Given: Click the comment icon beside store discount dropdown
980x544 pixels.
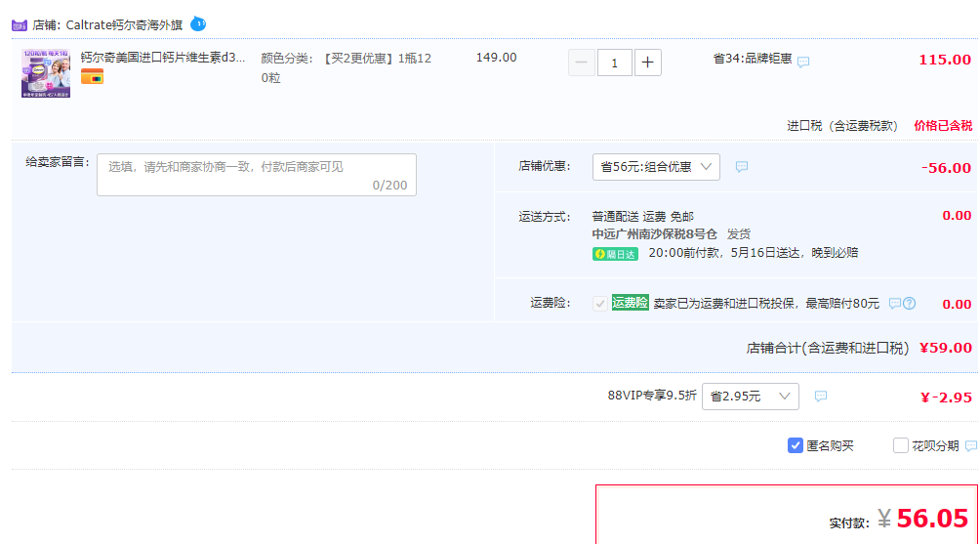Looking at the screenshot, I should (741, 166).
